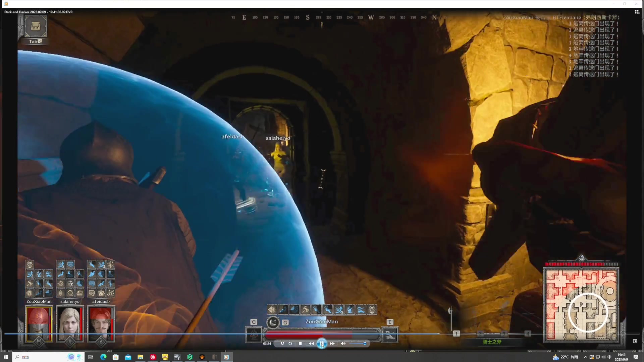Screen dimensions: 644x362
Task: Click the video seek bar
Action: (x=322, y=334)
